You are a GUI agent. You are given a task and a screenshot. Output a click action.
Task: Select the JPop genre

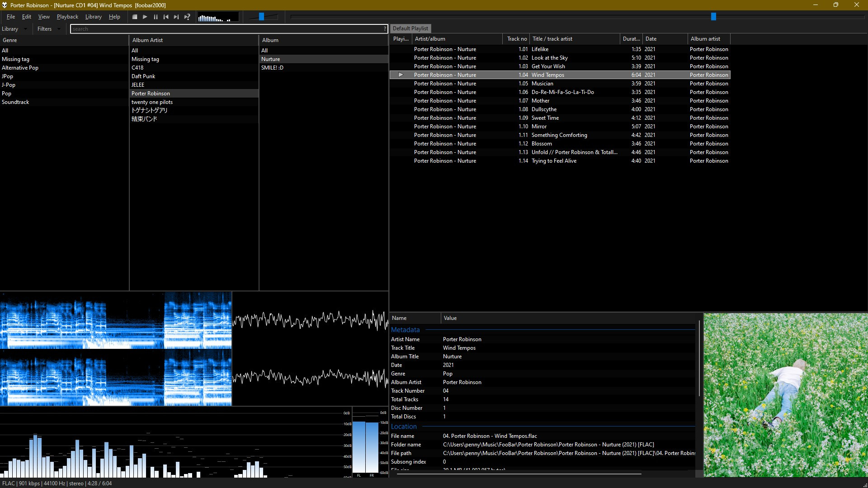point(64,76)
